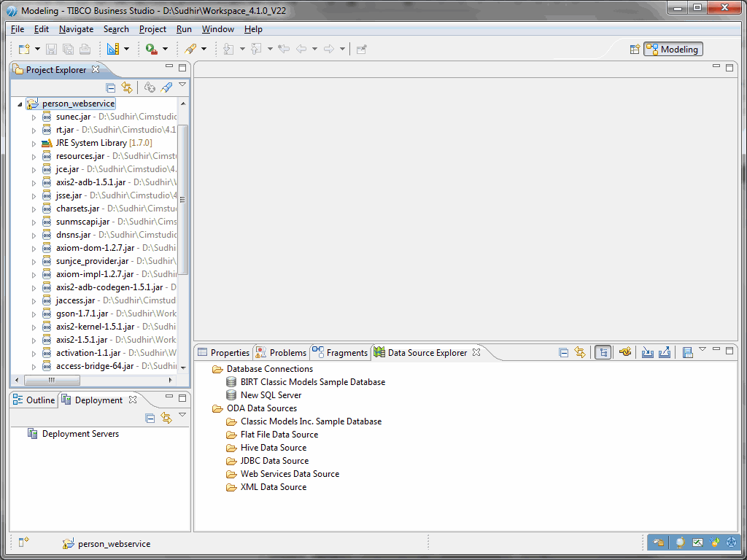Open the Project menu
Image resolution: width=747 pixels, height=560 pixels.
[153, 29]
